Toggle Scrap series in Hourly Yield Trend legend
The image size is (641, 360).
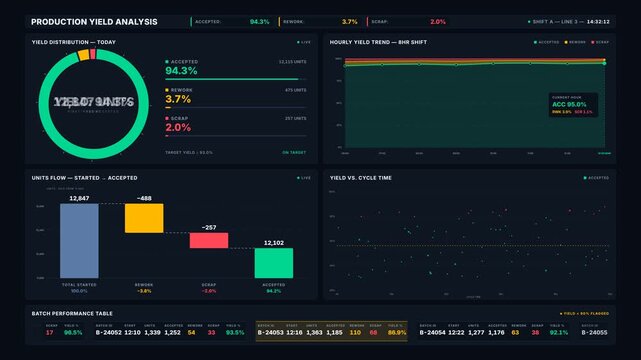(x=600, y=42)
